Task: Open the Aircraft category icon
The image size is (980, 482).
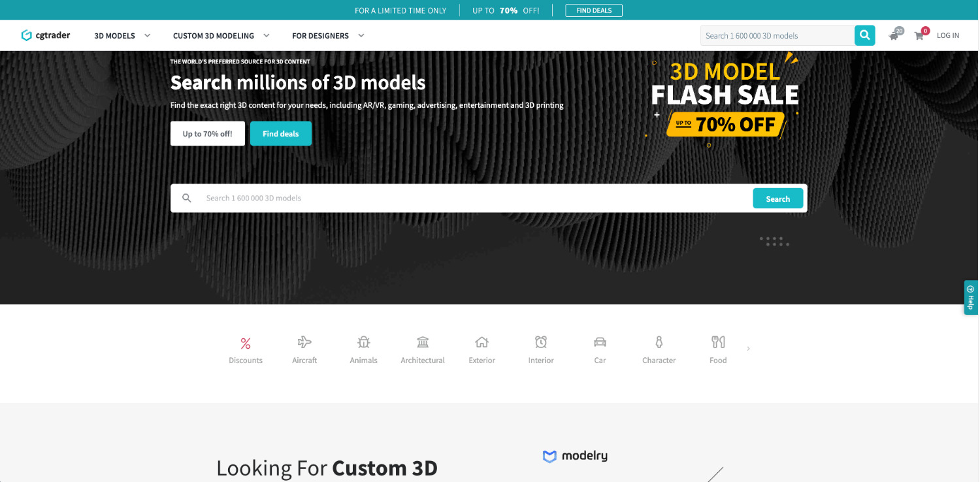Action: pos(304,342)
